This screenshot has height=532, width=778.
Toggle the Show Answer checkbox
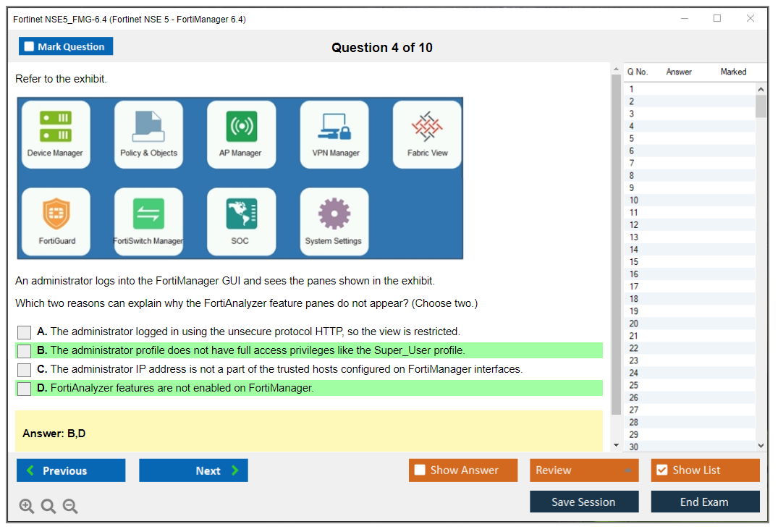pyautogui.click(x=420, y=470)
